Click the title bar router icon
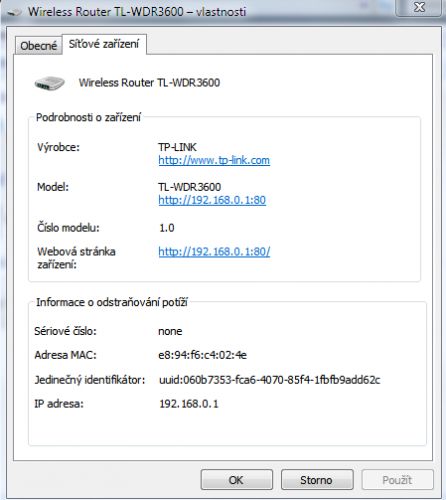The width and height of the screenshot is (446, 500). click(14, 12)
